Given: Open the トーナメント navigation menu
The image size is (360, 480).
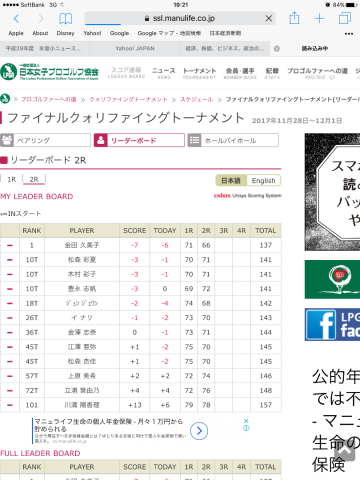Looking at the screenshot, I should [x=199, y=73].
